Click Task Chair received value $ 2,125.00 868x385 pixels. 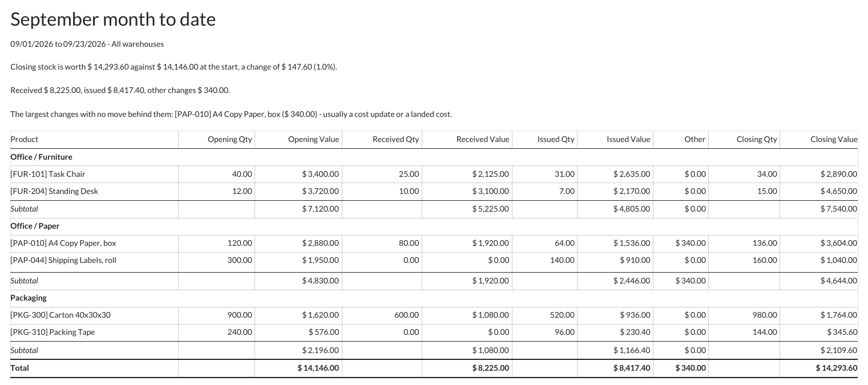click(490, 174)
